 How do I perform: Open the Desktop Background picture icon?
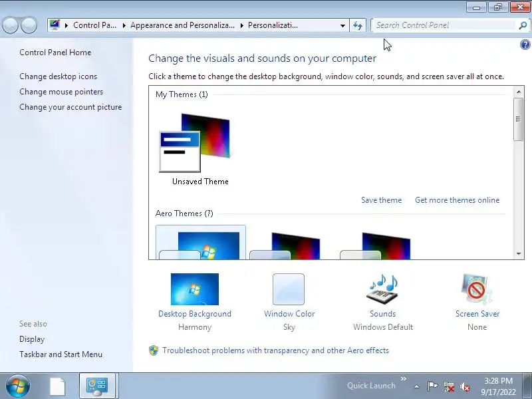[195, 289]
